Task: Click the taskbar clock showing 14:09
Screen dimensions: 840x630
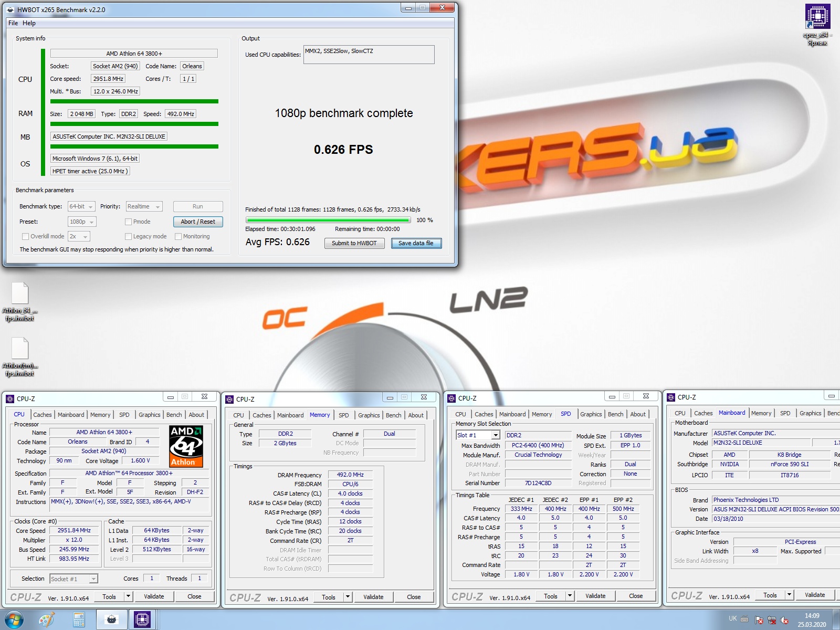Action: [x=812, y=620]
